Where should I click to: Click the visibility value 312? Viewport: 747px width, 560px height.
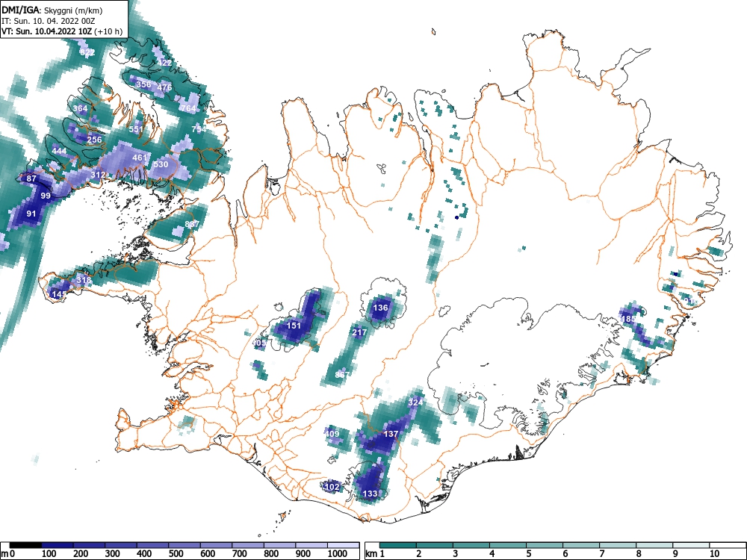click(98, 175)
